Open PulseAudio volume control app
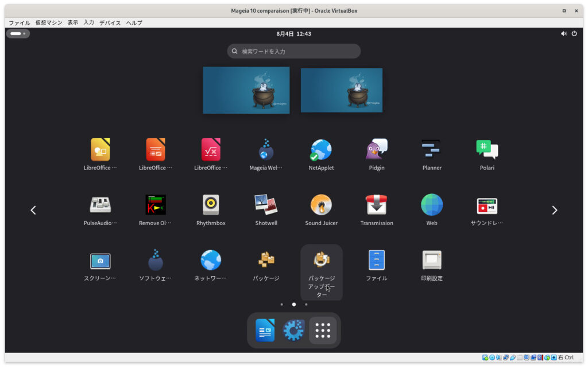588x368 pixels. tap(100, 206)
